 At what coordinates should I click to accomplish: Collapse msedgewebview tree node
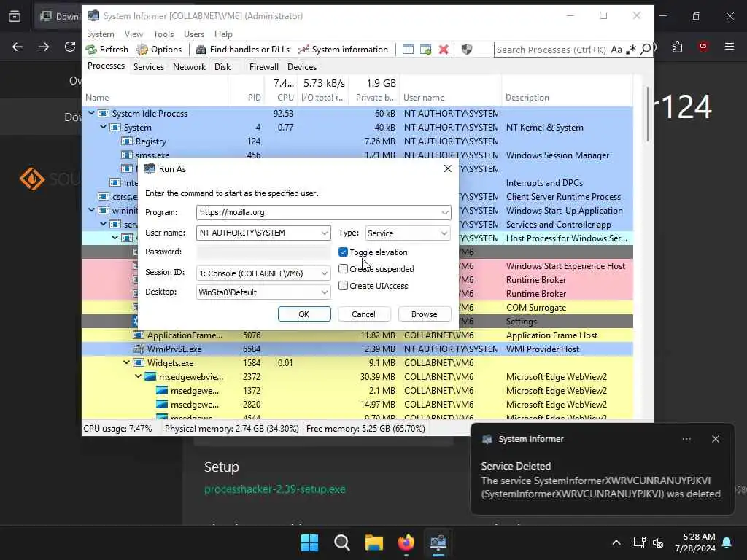[x=138, y=376]
